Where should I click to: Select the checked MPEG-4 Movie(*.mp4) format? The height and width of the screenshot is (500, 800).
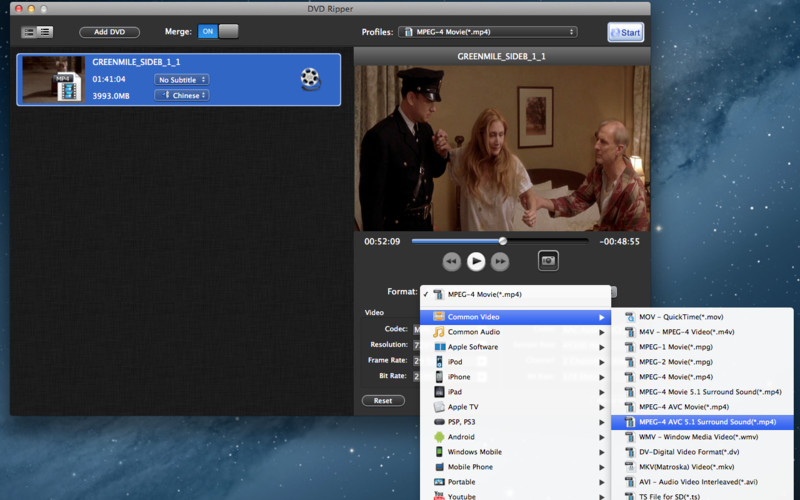(515, 294)
